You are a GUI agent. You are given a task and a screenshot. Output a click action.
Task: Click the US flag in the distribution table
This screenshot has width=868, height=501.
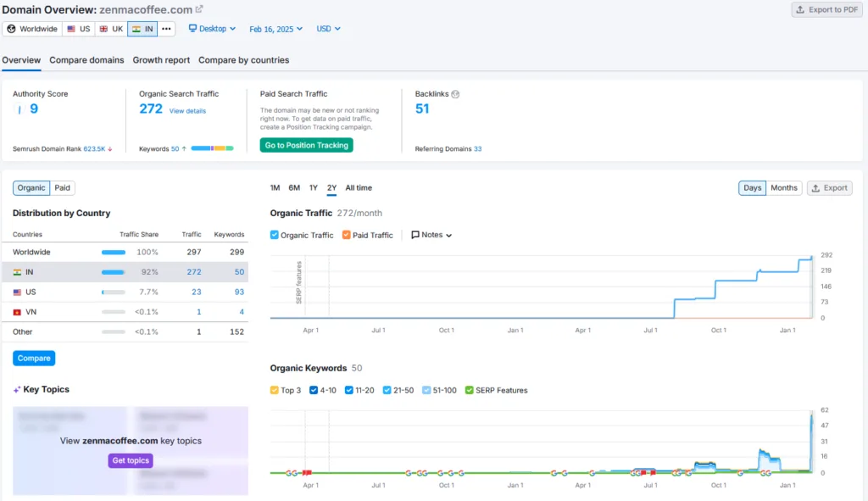coord(17,292)
